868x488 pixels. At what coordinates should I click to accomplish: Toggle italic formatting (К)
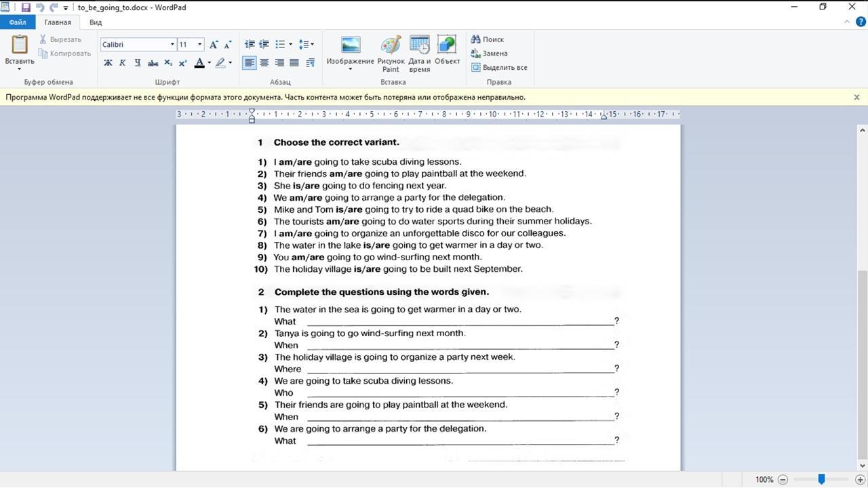pyautogui.click(x=123, y=63)
